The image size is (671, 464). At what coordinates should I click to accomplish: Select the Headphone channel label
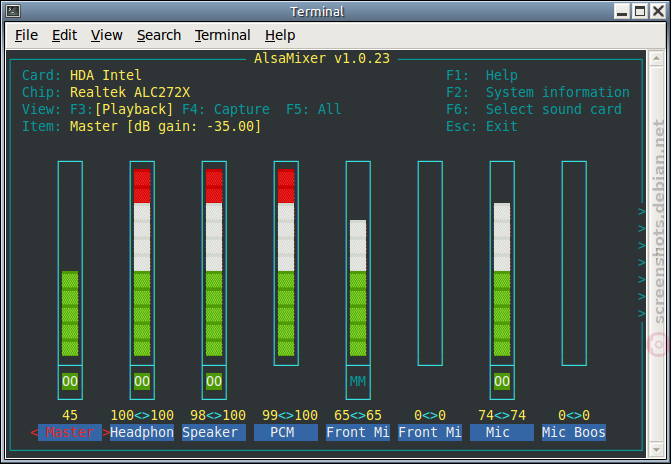coord(142,432)
